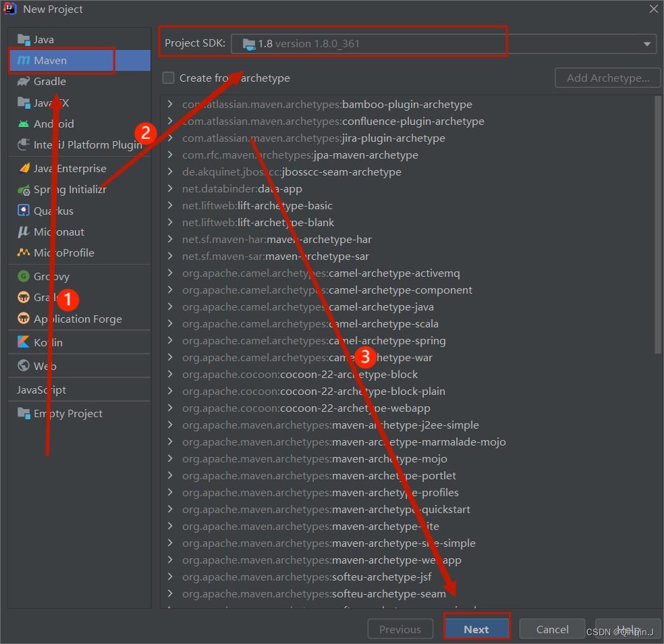Expand softeu-archetype-seam node

click(x=170, y=593)
